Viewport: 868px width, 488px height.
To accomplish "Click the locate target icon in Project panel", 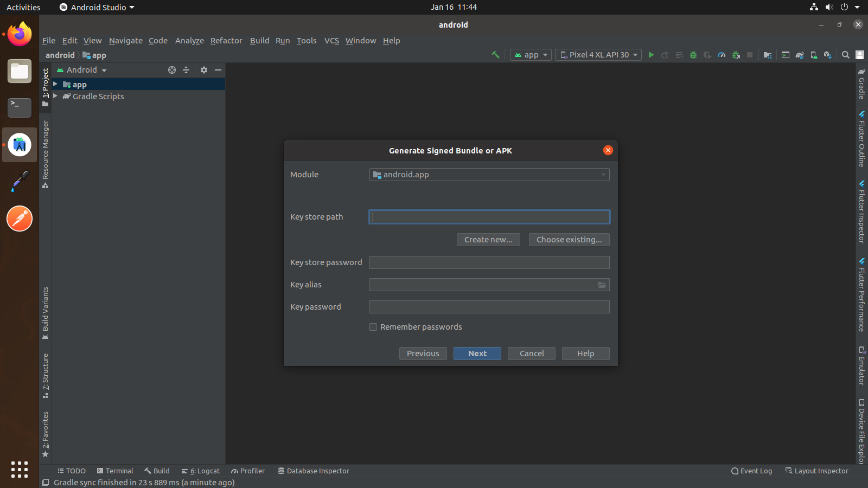I will pos(172,70).
